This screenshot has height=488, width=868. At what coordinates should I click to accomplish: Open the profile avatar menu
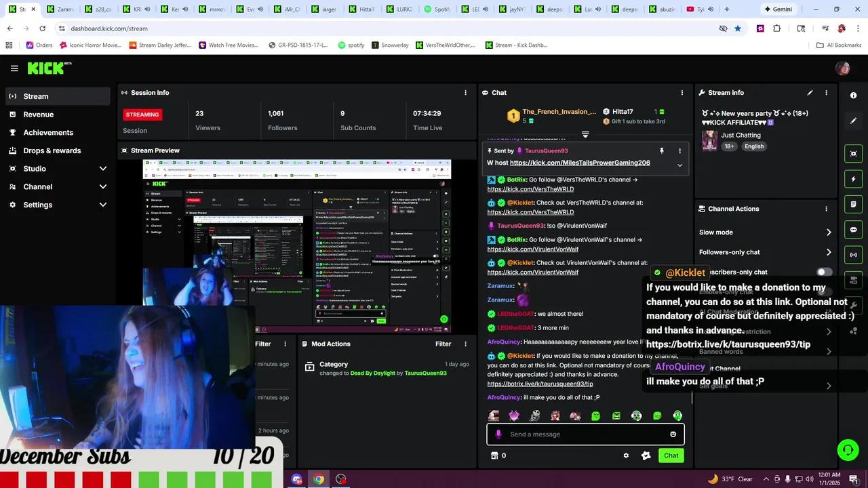point(842,68)
